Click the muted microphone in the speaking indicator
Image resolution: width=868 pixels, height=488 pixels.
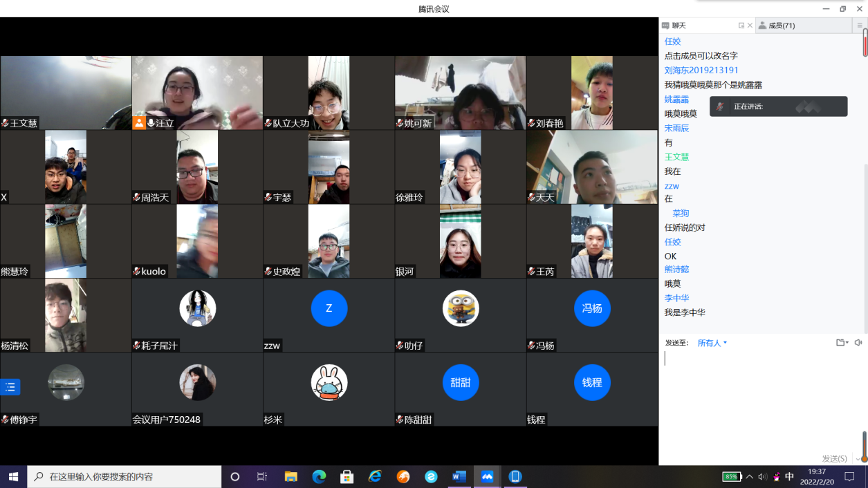pyautogui.click(x=720, y=106)
